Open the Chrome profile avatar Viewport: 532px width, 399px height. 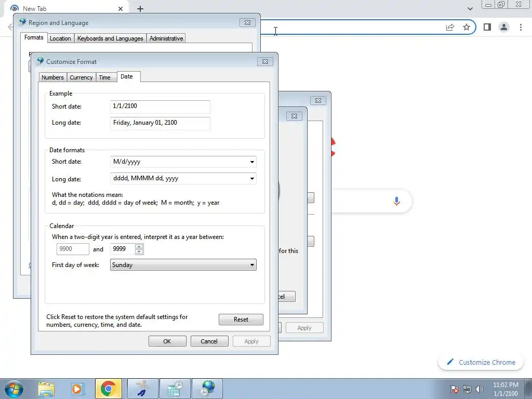pos(504,27)
